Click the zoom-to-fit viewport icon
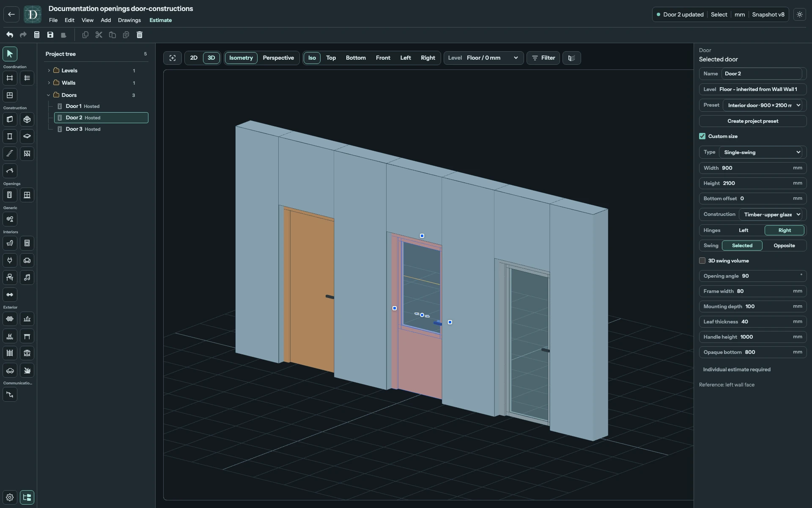The width and height of the screenshot is (812, 508). tap(173, 58)
